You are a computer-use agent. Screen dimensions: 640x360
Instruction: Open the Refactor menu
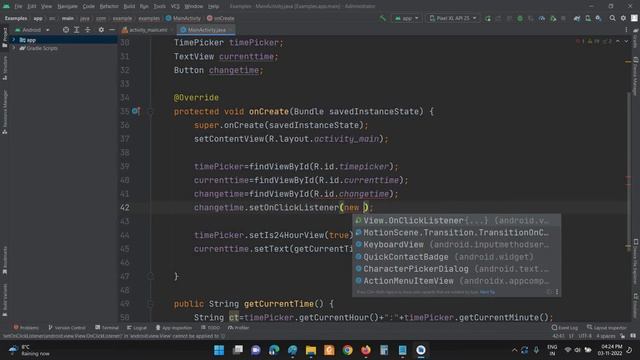(x=109, y=7)
